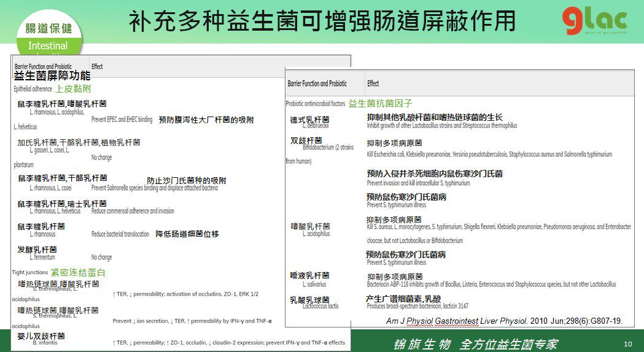644x352 pixels.
Task: Click the text 预防腹泻性大厂杆菌的吸附
Action: tap(206, 120)
